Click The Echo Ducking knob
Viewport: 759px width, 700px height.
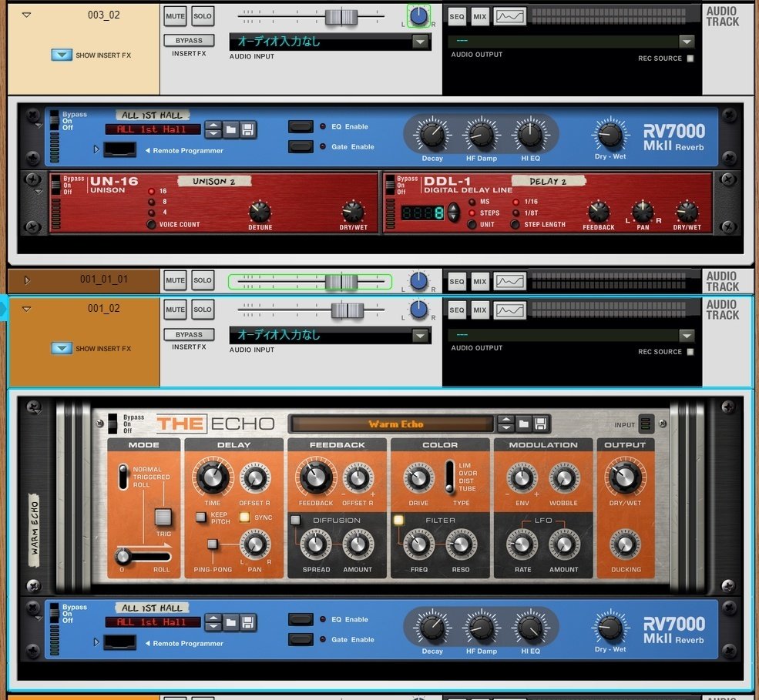[625, 544]
